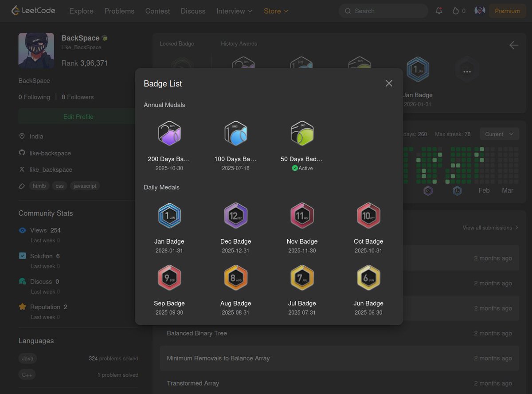Click the Jan Badge in History Awards

click(417, 70)
